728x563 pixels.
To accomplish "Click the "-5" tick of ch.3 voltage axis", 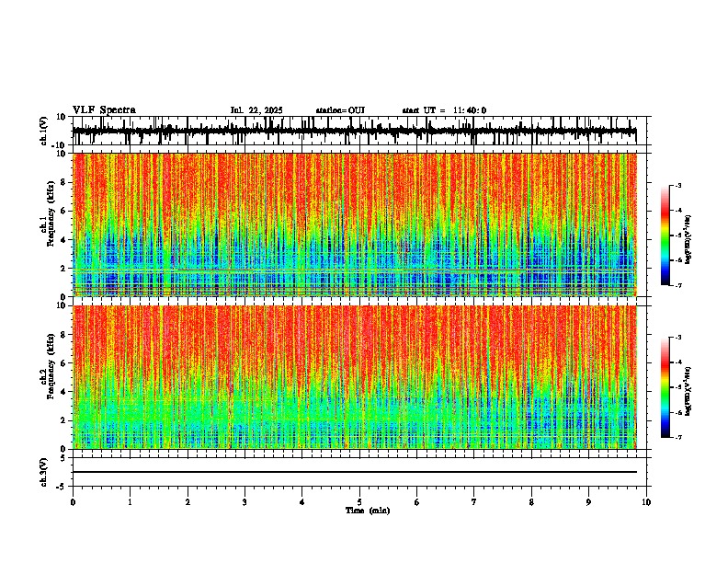I will 62,487.
